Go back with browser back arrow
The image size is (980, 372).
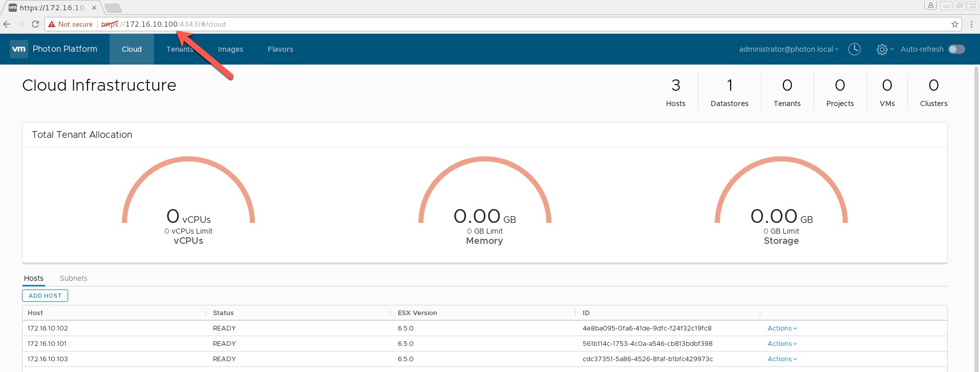(7, 24)
